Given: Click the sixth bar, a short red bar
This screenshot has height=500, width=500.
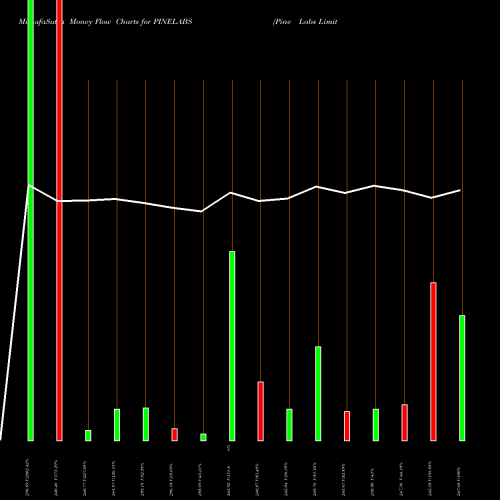Looking at the screenshot, I should [175, 435].
